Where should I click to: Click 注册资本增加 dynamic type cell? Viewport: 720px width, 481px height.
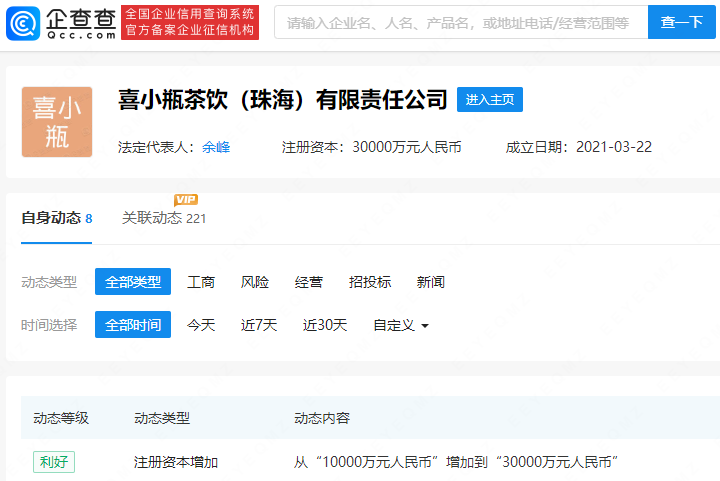(x=175, y=462)
